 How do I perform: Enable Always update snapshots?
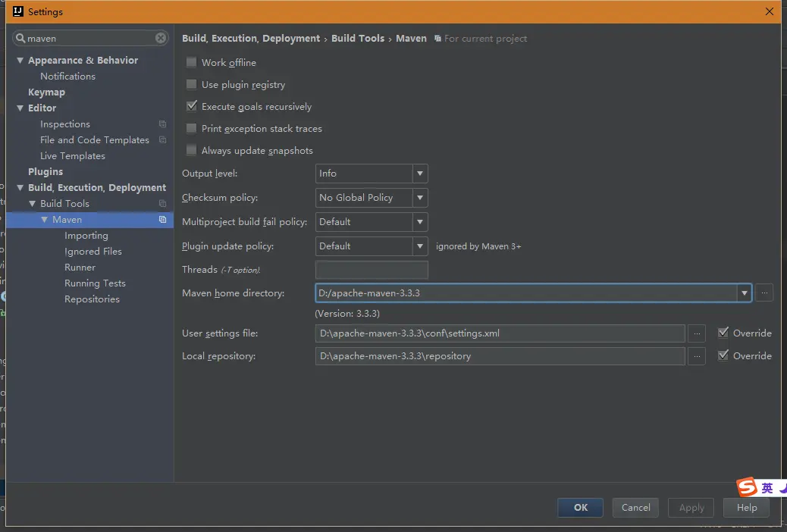click(x=191, y=150)
